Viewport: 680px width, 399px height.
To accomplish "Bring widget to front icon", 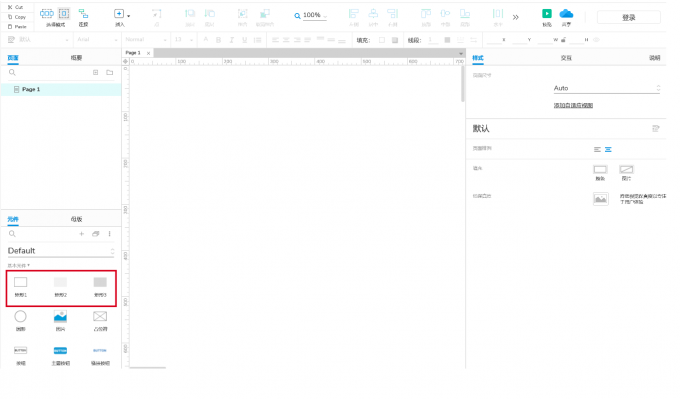I will [x=190, y=14].
